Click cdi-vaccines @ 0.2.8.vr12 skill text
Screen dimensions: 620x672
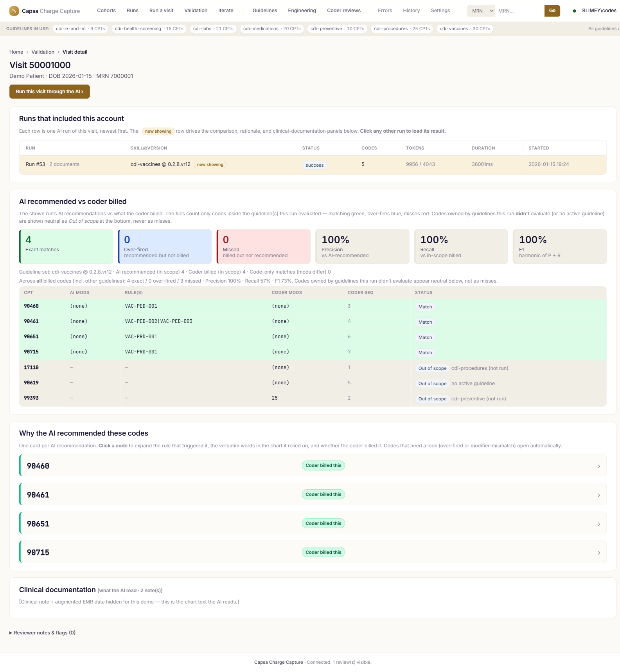click(160, 164)
